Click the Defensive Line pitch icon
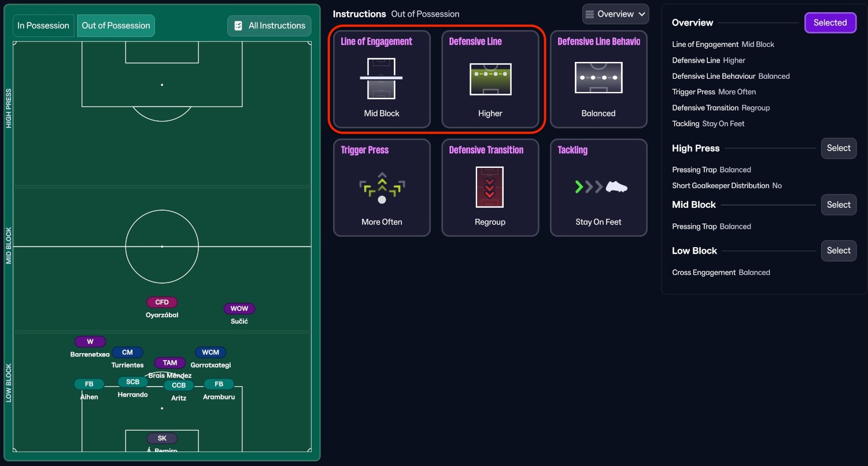The width and height of the screenshot is (868, 466). [x=490, y=79]
